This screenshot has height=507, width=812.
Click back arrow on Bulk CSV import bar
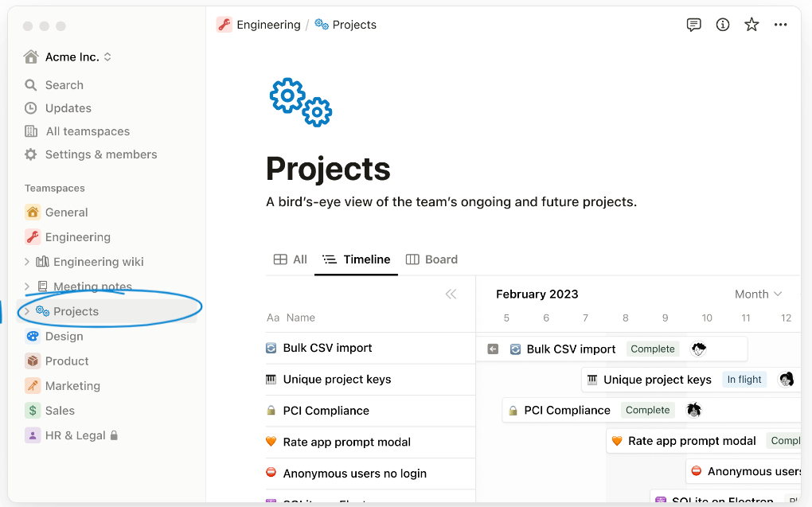(x=493, y=349)
